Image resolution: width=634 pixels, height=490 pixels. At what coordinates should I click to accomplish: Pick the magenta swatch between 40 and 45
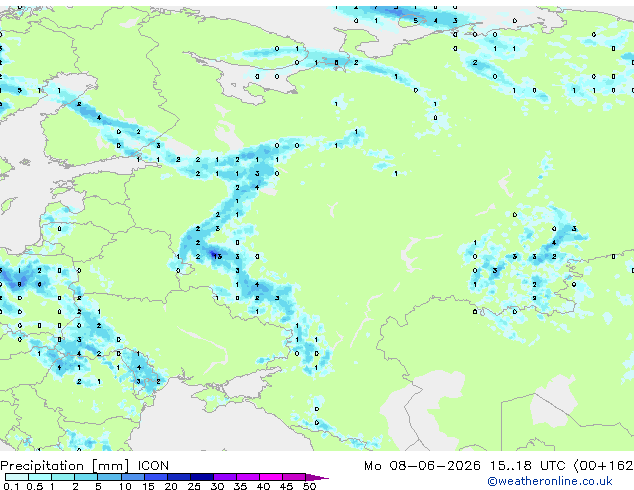point(271,477)
